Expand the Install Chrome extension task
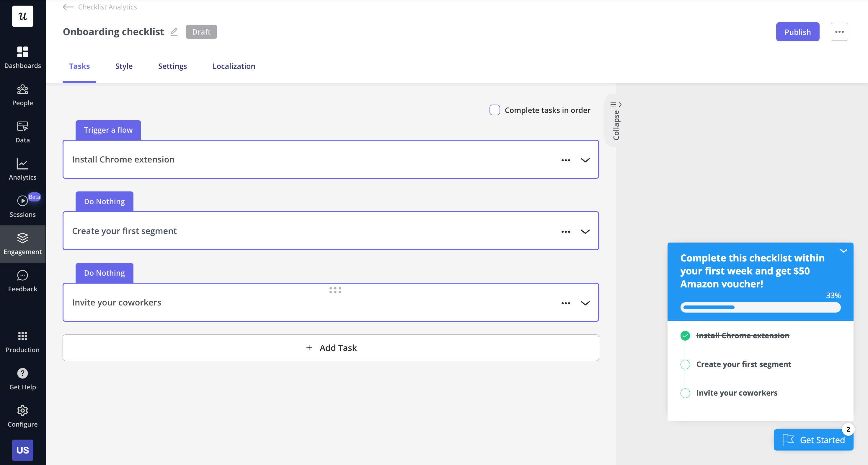 pyautogui.click(x=585, y=160)
